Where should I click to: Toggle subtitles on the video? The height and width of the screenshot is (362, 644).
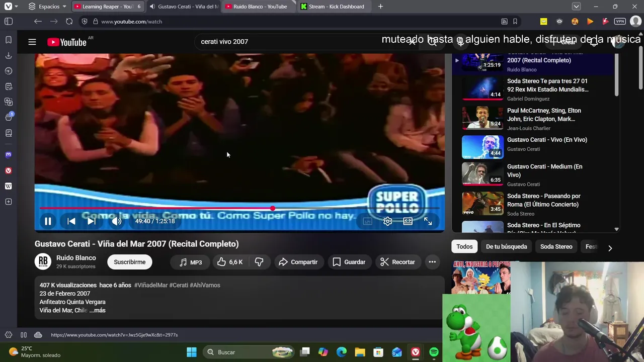tap(367, 221)
